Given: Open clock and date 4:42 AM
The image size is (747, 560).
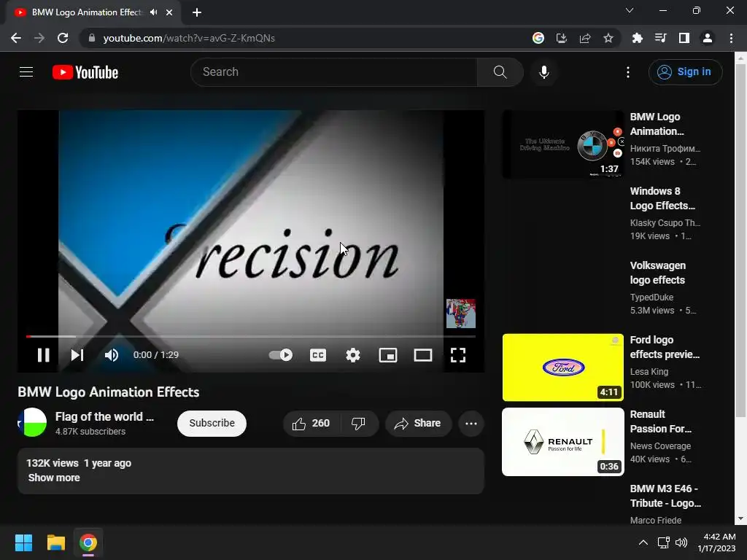Looking at the screenshot, I should (716, 542).
